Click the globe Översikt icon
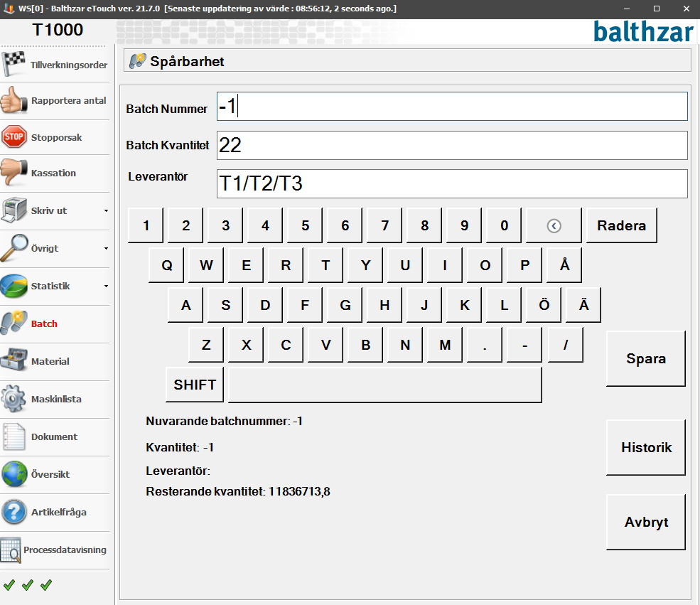The image size is (700, 605). [14, 473]
